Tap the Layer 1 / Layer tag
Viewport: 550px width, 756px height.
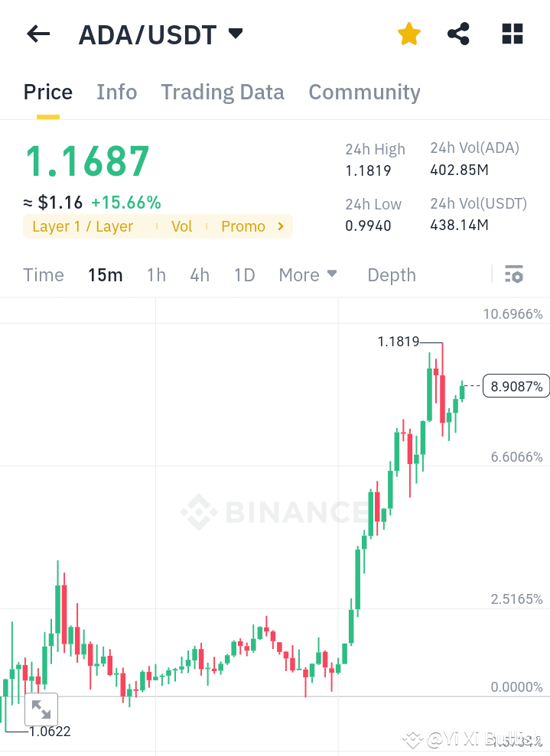click(x=80, y=226)
